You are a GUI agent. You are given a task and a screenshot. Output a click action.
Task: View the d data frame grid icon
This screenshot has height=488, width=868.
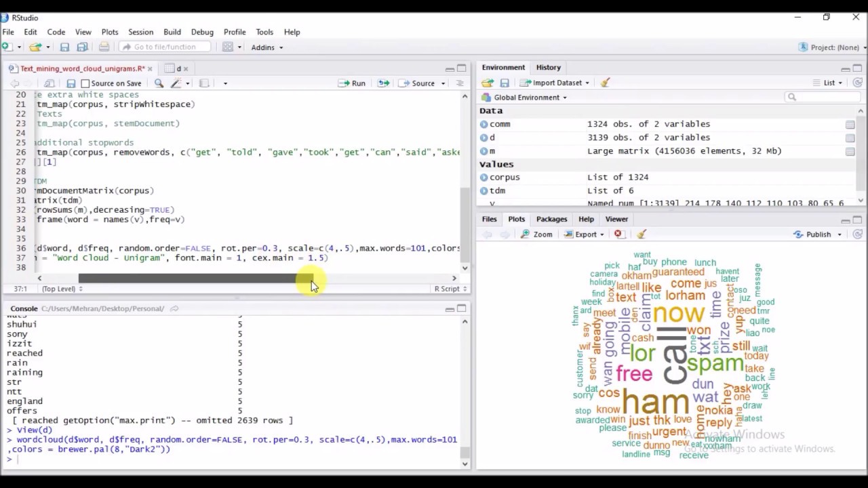click(850, 138)
